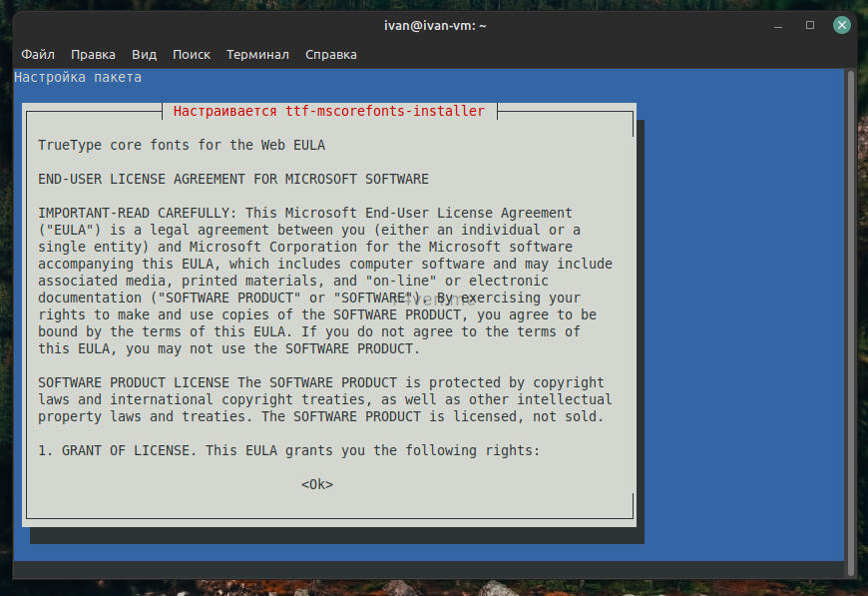Click the IMPORTANT-READ CAREFULLY text
Image resolution: width=868 pixels, height=596 pixels.
[134, 213]
